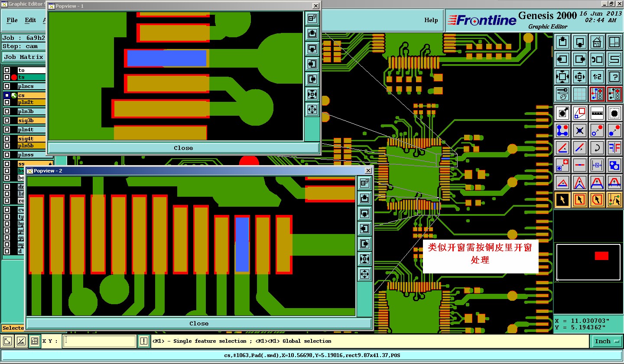Click the home view house icon
The height and width of the screenshot is (364, 624).
point(597,42)
